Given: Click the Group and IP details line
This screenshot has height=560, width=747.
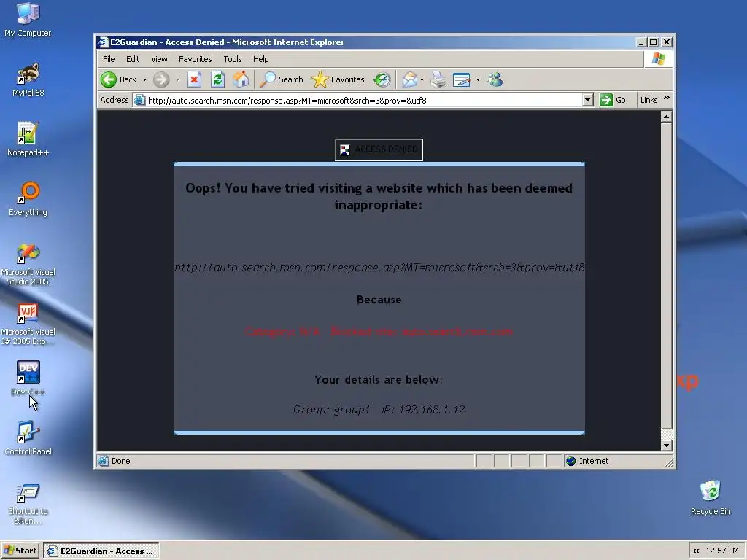Looking at the screenshot, I should click(379, 410).
